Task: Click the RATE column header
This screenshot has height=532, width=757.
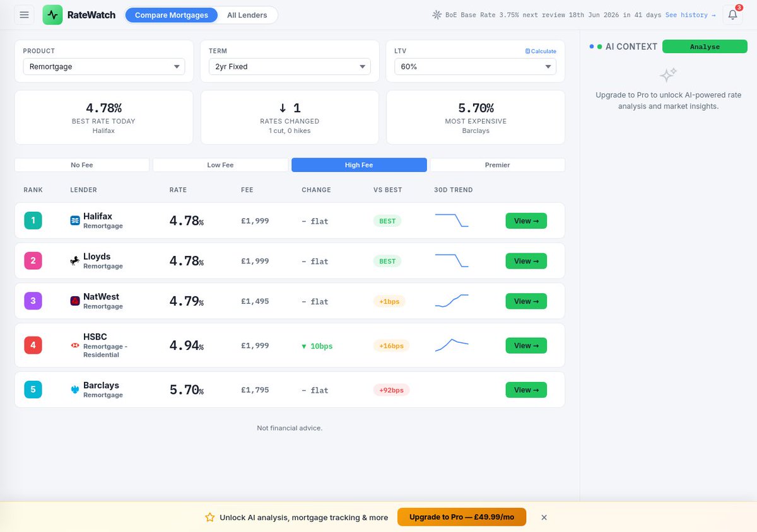Action: pos(178,190)
